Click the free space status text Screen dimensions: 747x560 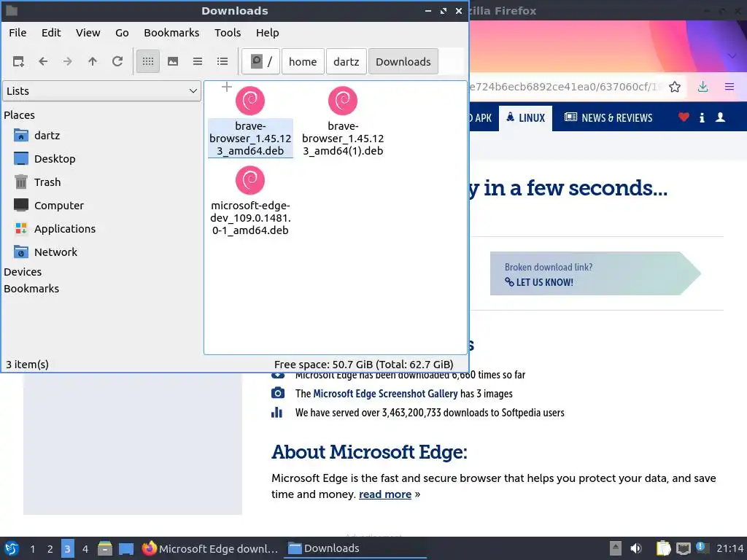coord(363,365)
